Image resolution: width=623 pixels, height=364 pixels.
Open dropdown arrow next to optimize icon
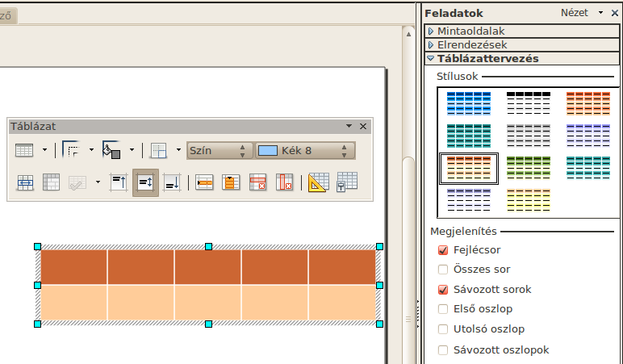[98, 182]
